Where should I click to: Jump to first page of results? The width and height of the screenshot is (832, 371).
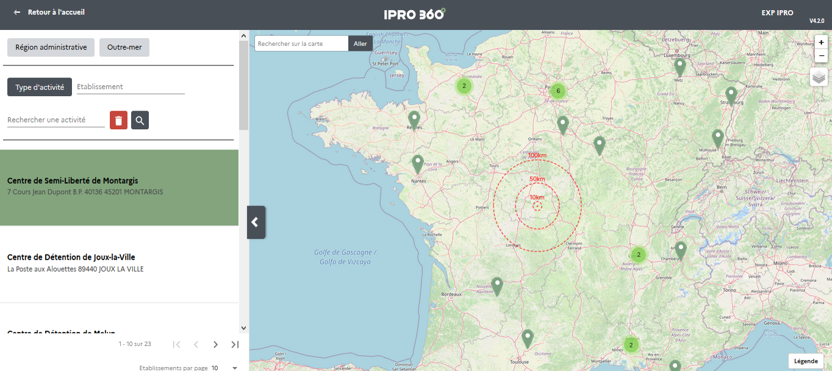177,344
